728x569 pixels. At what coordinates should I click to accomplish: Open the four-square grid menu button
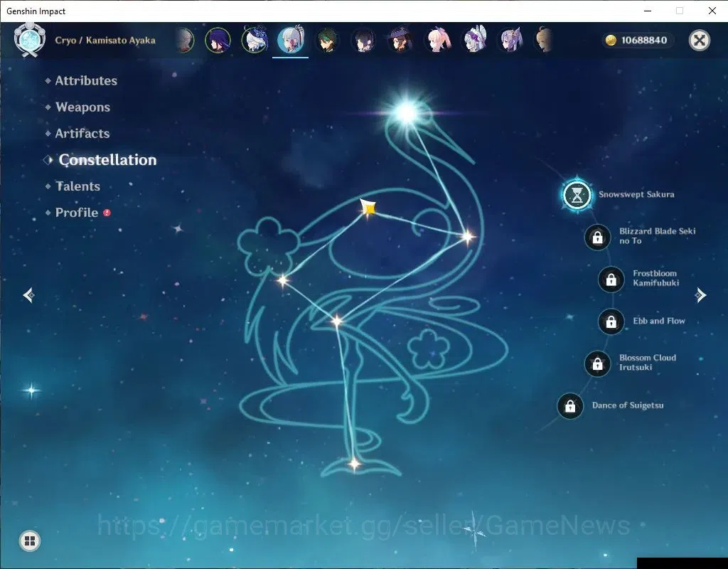click(30, 541)
